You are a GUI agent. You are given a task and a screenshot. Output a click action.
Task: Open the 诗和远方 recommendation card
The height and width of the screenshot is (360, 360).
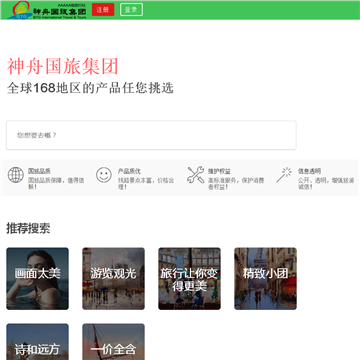pos(38,342)
